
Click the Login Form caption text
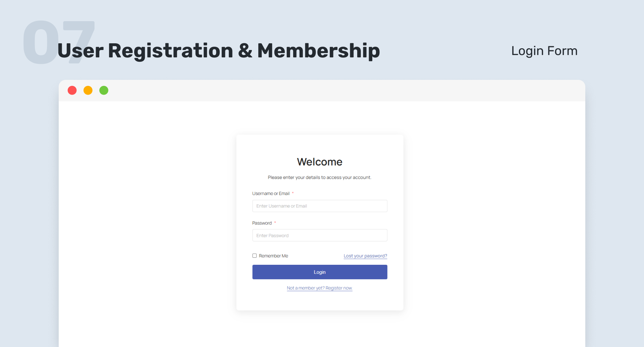coord(544,51)
